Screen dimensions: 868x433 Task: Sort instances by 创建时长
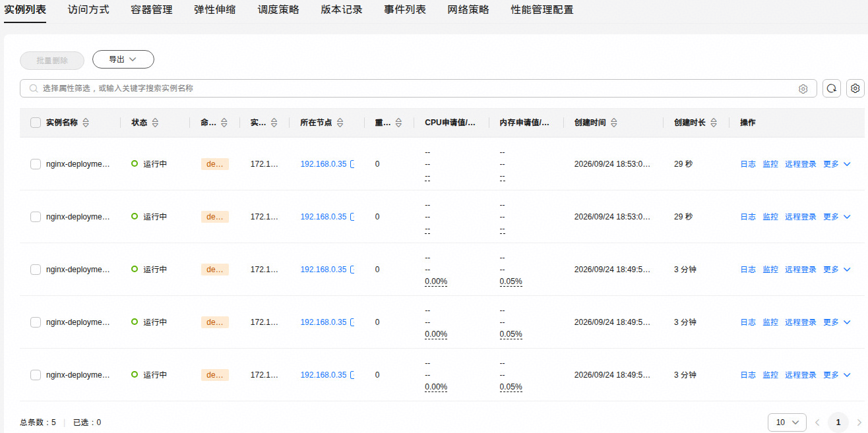tap(714, 123)
